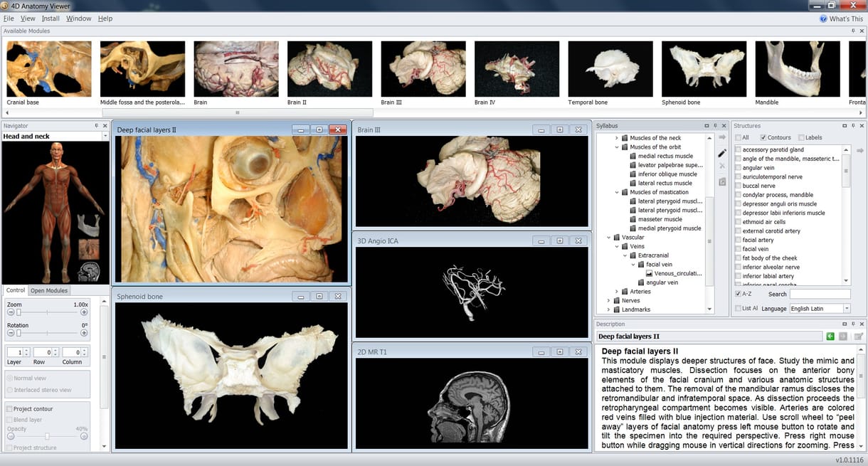
Task: Check the facial artery checkbox
Action: pos(739,240)
